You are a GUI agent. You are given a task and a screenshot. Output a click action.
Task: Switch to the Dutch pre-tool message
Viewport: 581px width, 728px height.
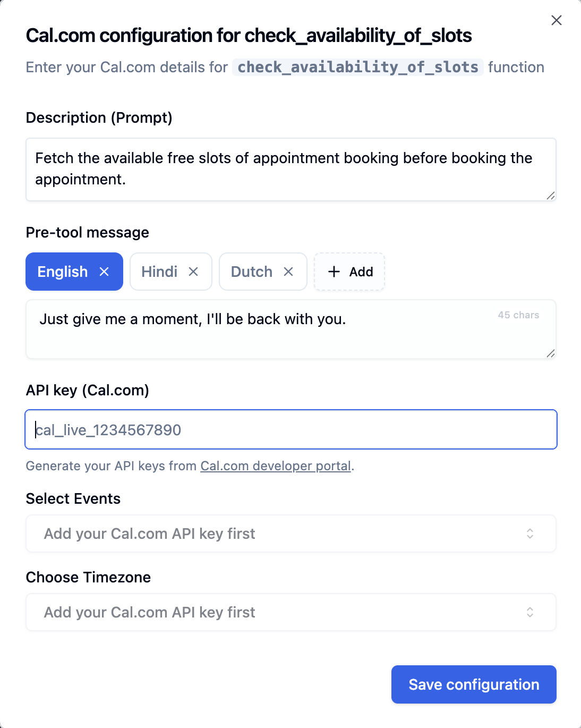(x=252, y=272)
